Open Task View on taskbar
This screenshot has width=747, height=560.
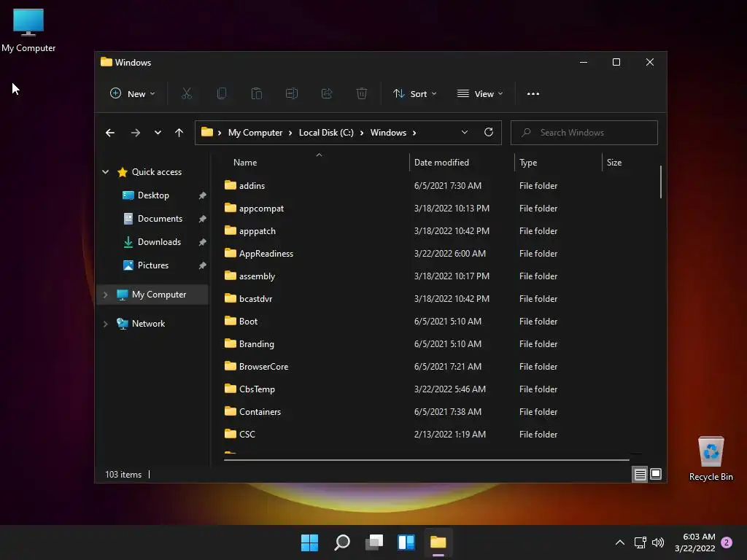(374, 542)
